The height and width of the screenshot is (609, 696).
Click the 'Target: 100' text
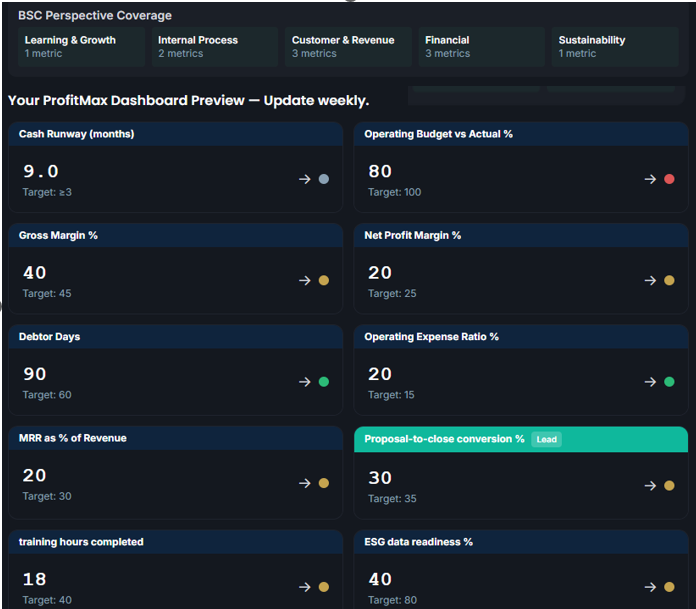pyautogui.click(x=395, y=192)
